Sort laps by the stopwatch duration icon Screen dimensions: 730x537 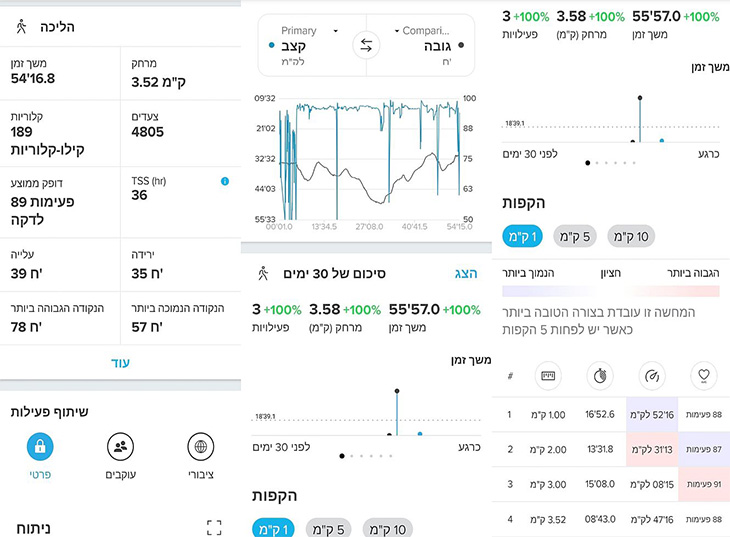click(600, 375)
